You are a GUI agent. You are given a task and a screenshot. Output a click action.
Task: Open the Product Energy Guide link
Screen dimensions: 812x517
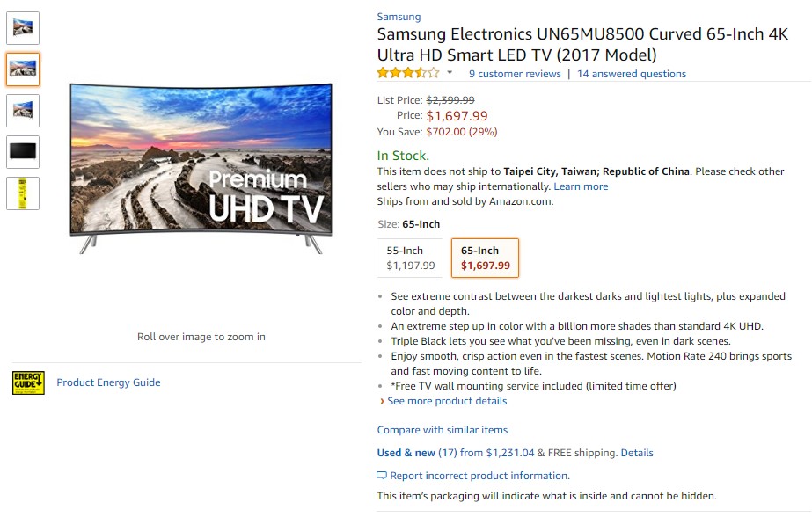tap(108, 382)
